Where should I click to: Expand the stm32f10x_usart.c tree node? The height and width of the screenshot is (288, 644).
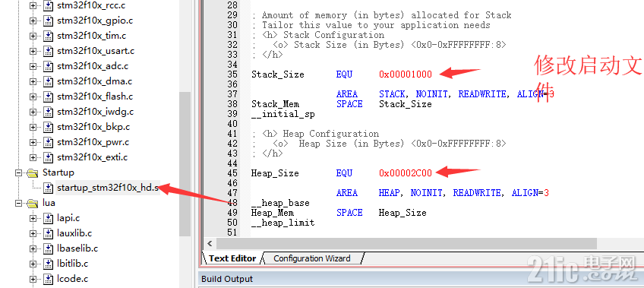[x=33, y=52]
